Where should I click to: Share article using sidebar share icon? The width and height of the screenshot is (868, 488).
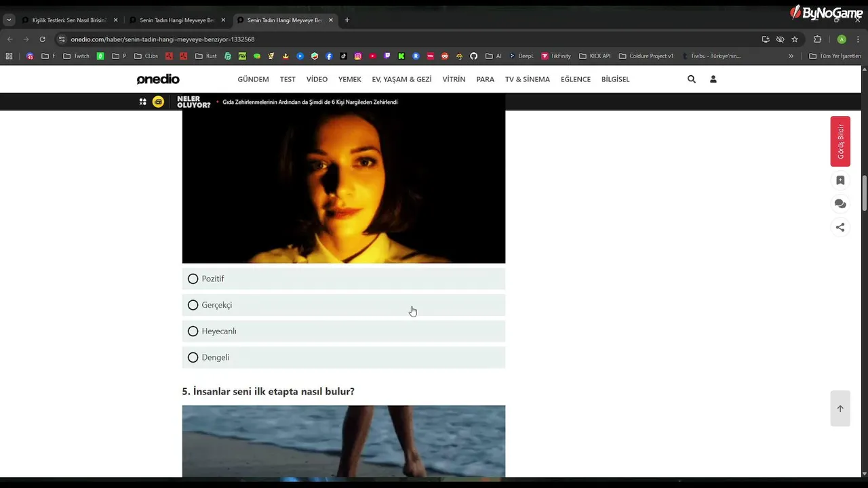840,228
